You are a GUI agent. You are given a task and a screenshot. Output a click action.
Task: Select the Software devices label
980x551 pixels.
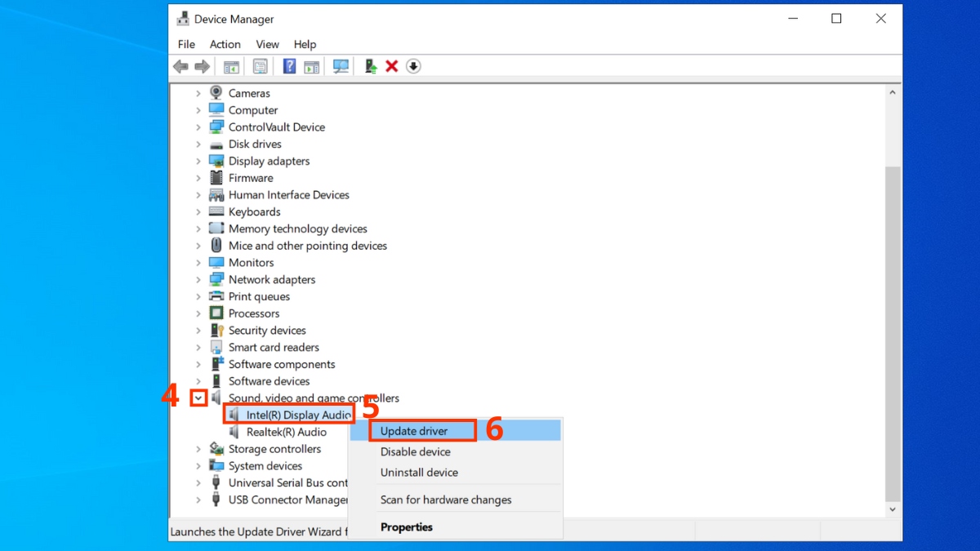coord(269,381)
